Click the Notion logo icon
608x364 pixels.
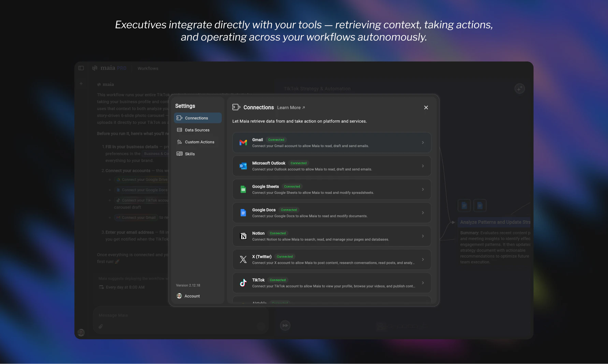pyautogui.click(x=243, y=236)
